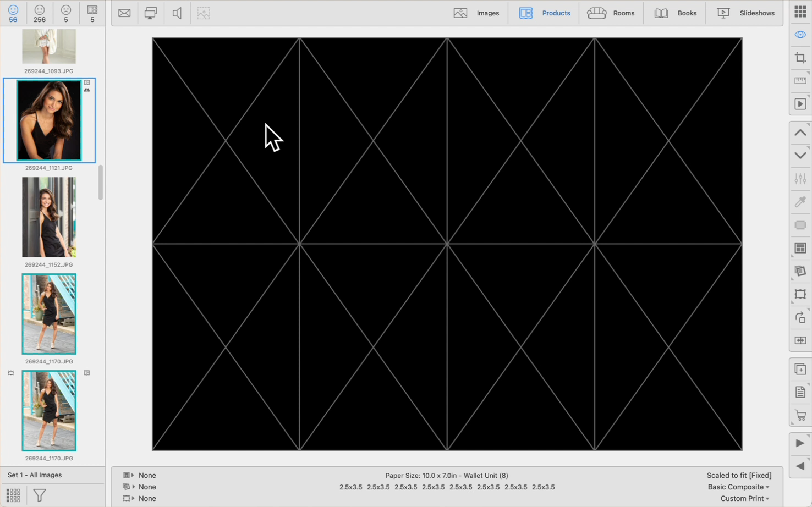Image resolution: width=812 pixels, height=507 pixels.
Task: Expand the first None disclosure triangle
Action: click(x=133, y=475)
